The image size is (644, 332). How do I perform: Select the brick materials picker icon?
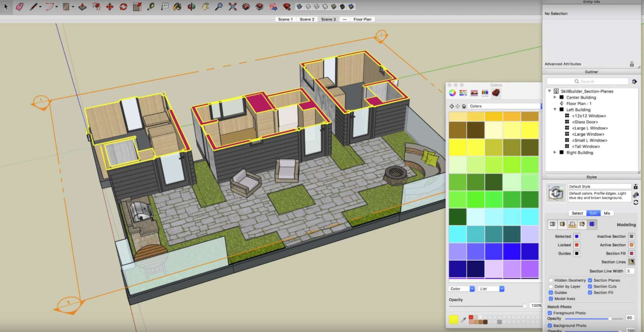coord(496,93)
